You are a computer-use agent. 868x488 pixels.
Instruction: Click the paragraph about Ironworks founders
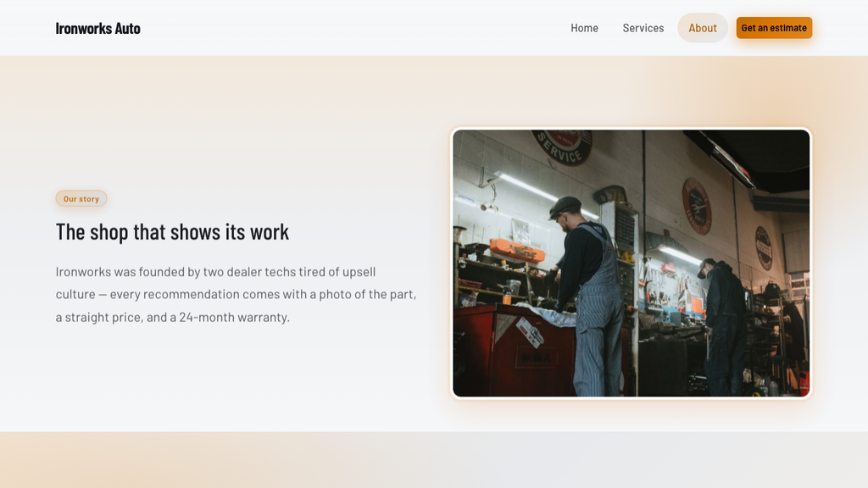(x=236, y=294)
